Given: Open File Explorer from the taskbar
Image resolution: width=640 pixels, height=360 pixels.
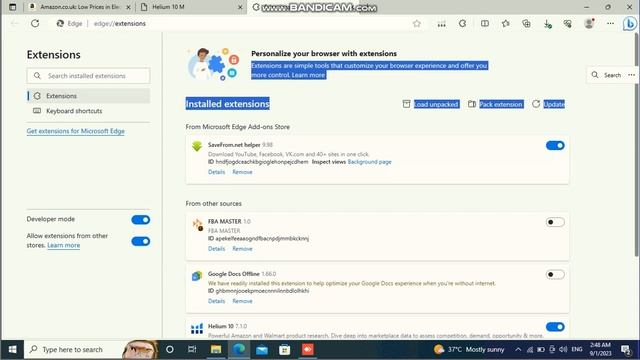Looking at the screenshot, I should click(x=216, y=349).
